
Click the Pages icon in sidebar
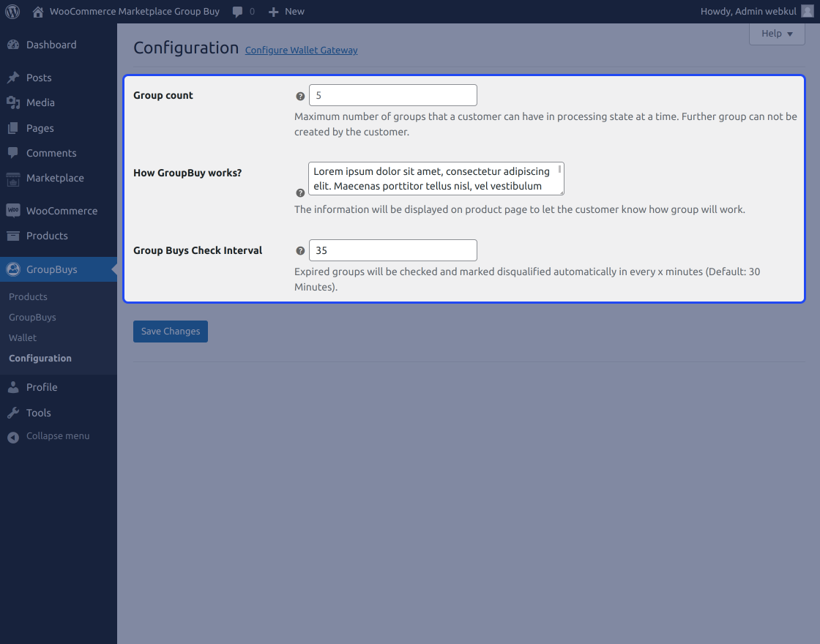(13, 128)
